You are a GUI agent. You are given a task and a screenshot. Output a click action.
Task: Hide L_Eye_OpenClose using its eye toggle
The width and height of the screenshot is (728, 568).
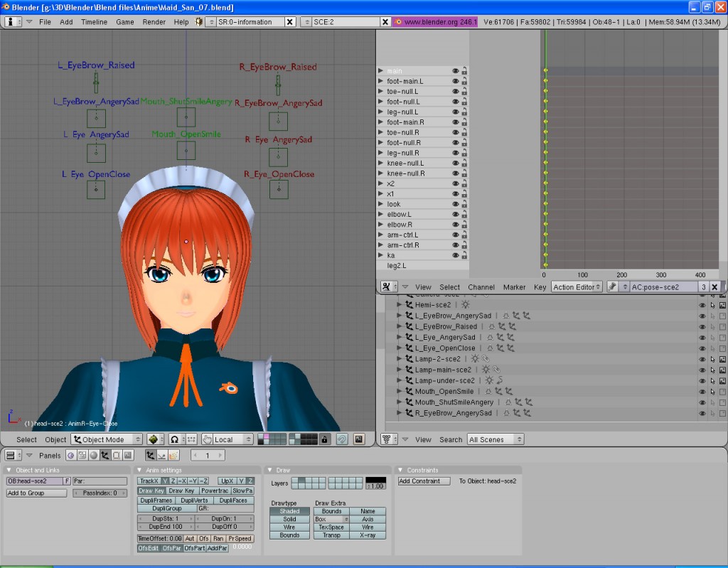(702, 348)
